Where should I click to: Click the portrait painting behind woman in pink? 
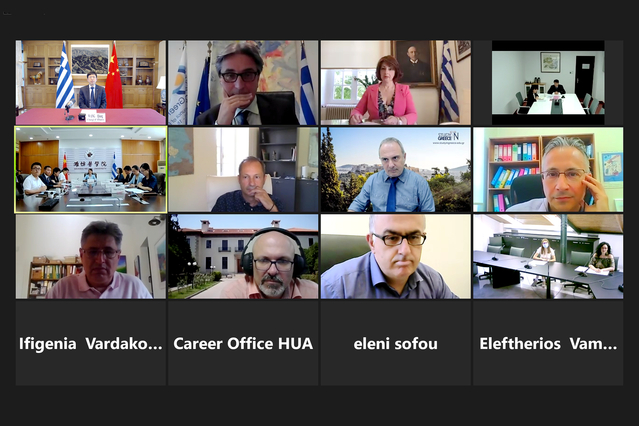[x=414, y=63]
